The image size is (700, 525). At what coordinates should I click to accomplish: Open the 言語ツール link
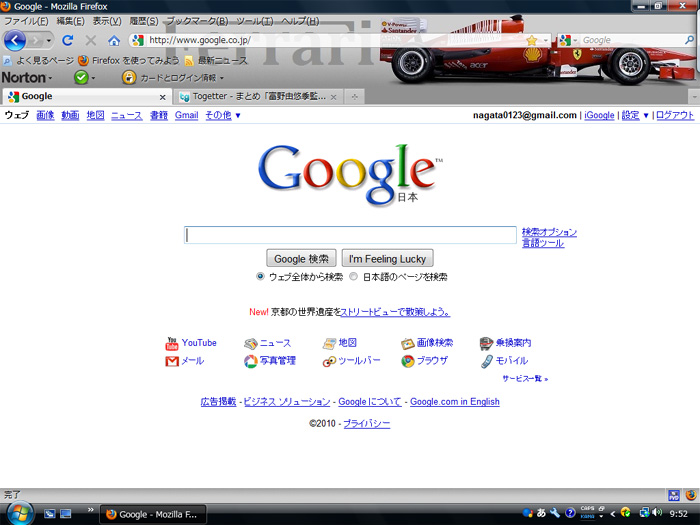pos(543,243)
